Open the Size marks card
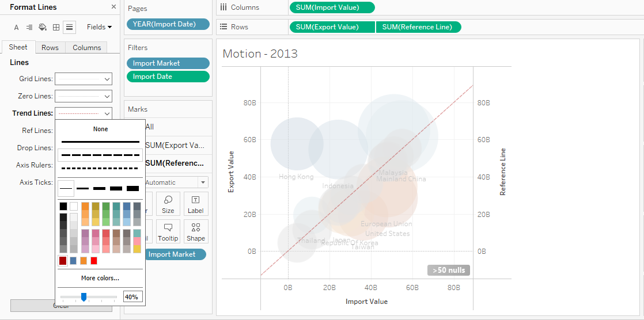644x320 pixels. pyautogui.click(x=168, y=204)
